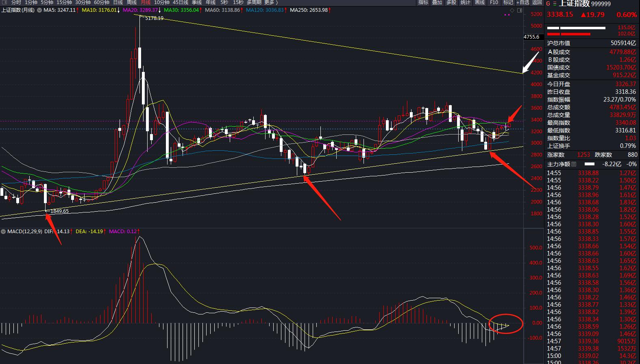This screenshot has width=640, height=364.
Task: Select the 分时 tab
Action: tap(16, 2)
